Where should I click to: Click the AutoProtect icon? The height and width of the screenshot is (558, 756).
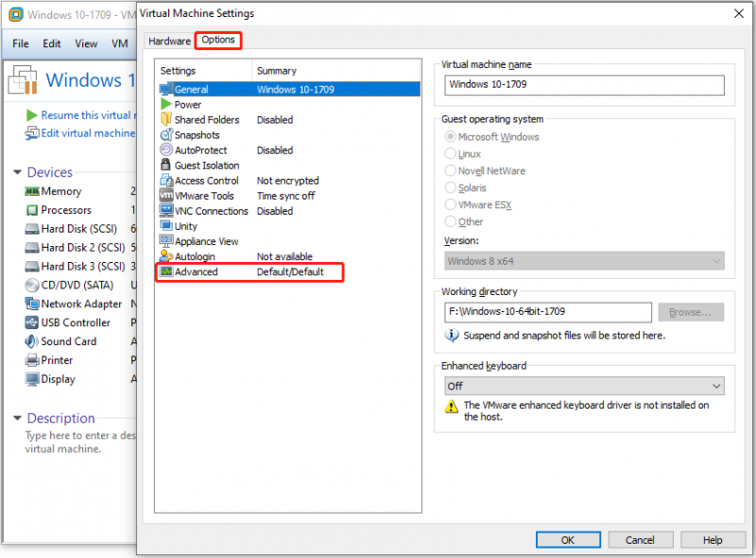[166, 149]
